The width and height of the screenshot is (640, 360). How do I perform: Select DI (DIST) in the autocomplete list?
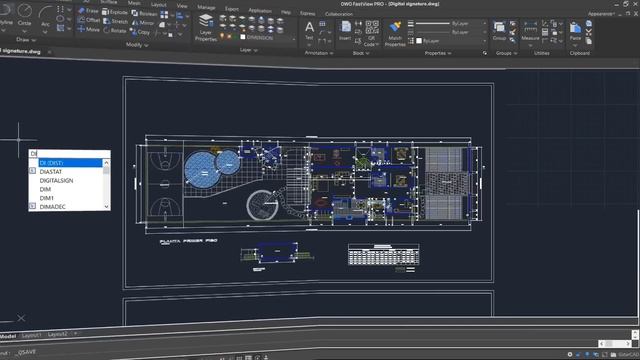[x=70, y=163]
